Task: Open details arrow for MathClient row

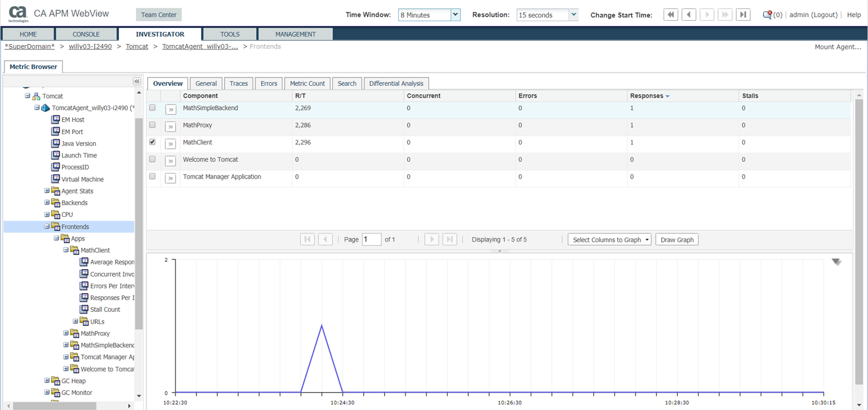Action: (171, 144)
